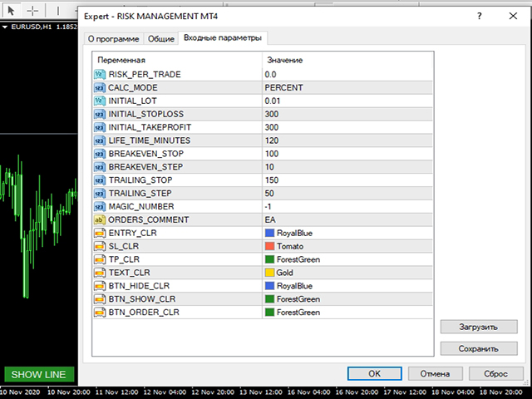Image resolution: width=532 pixels, height=399 pixels.
Task: Edit the LIFE_TIME_MINUTES value 120
Action: (347, 140)
